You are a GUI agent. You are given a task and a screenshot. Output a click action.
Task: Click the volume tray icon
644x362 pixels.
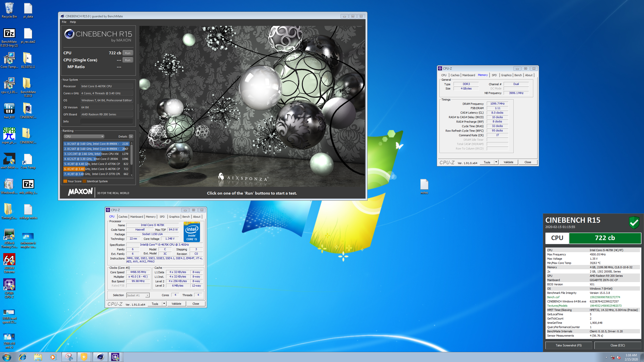point(619,357)
